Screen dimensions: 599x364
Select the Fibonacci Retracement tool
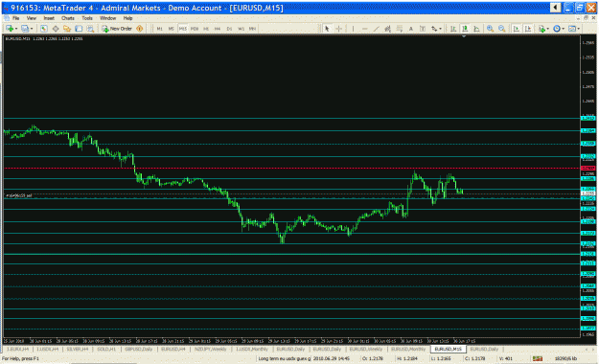click(x=400, y=29)
